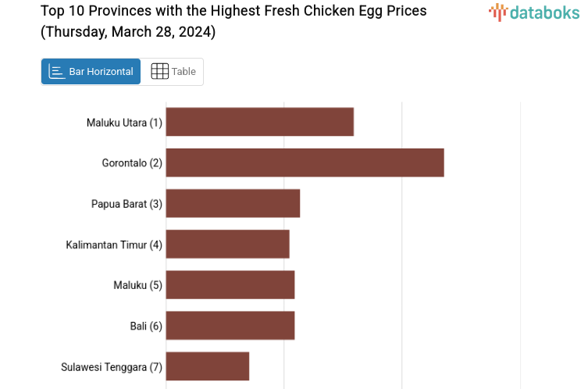Switch to Bar Horizontal view
The width and height of the screenshot is (588, 389).
point(91,72)
